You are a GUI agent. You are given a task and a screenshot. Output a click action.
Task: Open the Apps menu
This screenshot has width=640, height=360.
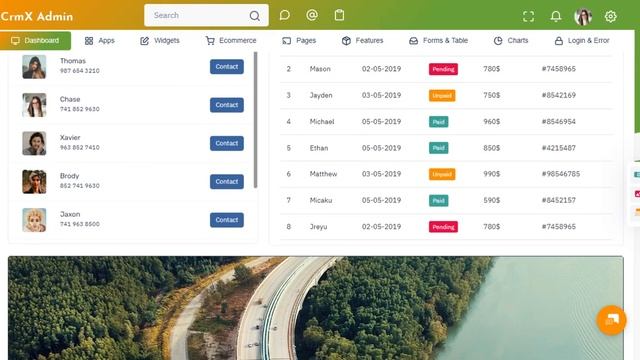point(100,40)
